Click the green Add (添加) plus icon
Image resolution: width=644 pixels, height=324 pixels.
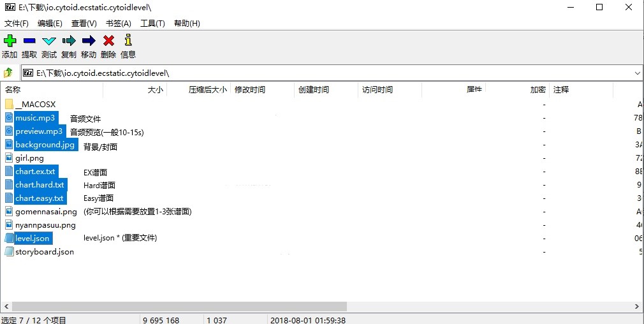click(x=10, y=41)
